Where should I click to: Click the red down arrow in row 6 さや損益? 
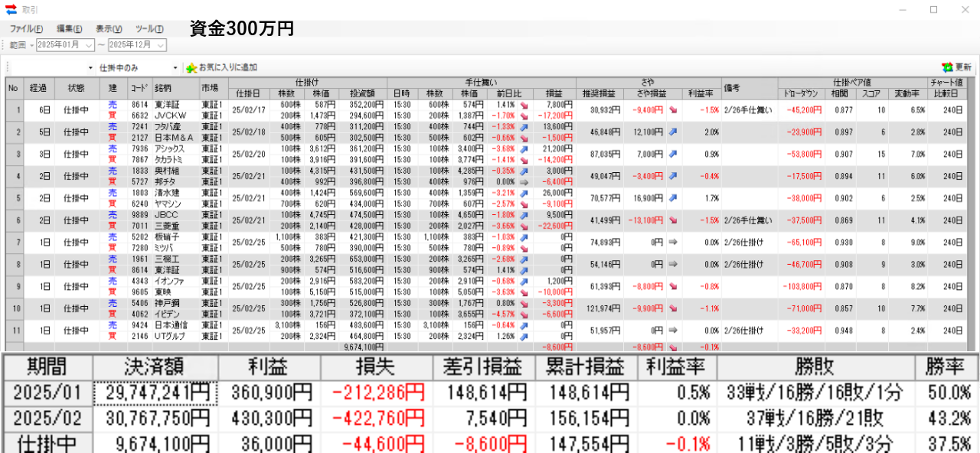672,220
